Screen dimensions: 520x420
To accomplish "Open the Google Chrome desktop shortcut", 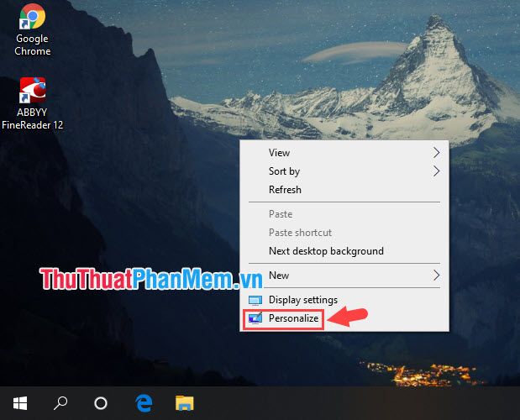I will [32, 30].
